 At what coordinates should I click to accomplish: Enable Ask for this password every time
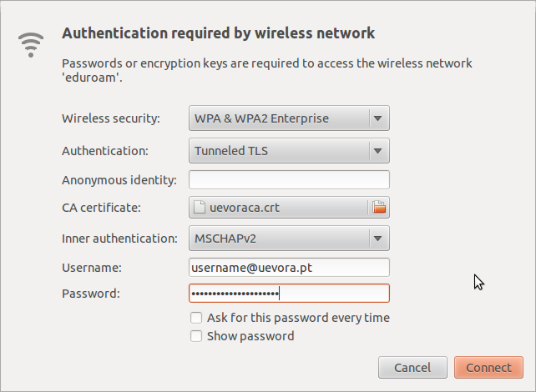[196, 318]
